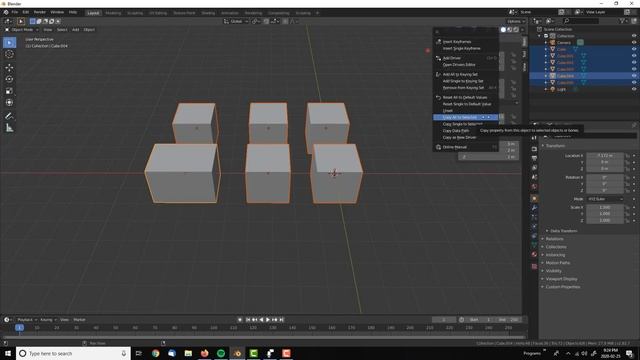Image resolution: width=640 pixels, height=360 pixels.
Task: Select the Transform tool
Action: click(x=9, y=103)
